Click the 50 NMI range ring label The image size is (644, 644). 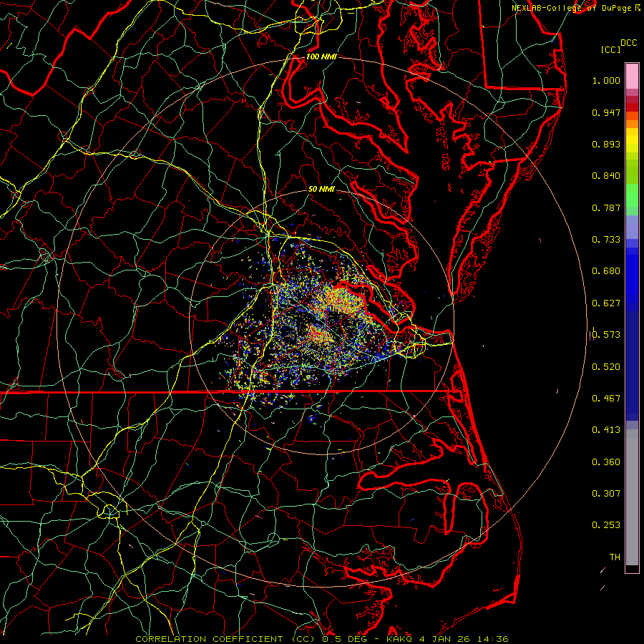(321, 189)
